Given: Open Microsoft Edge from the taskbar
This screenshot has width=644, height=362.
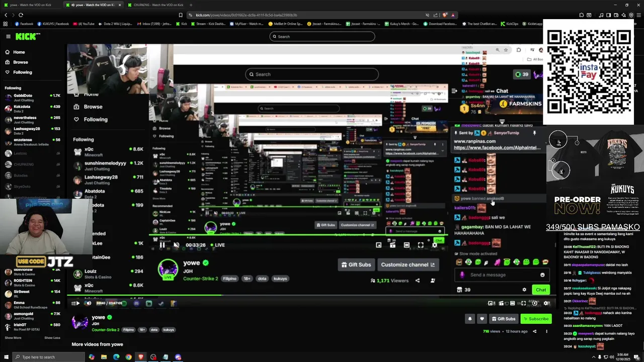Looking at the screenshot, I should (116, 357).
